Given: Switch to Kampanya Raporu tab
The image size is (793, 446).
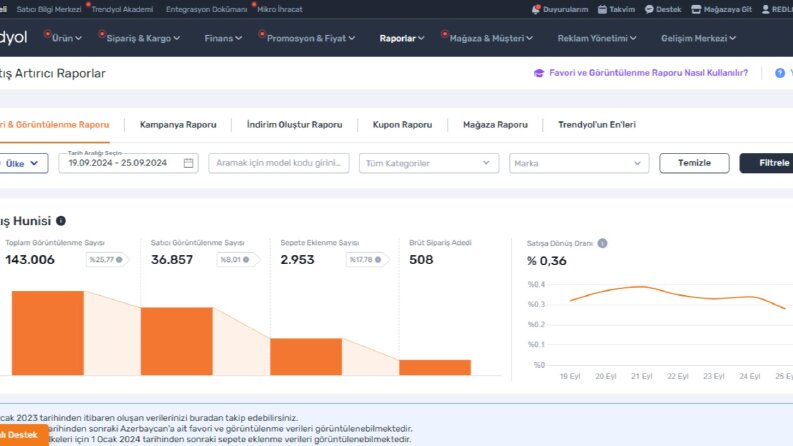Looking at the screenshot, I should 178,125.
